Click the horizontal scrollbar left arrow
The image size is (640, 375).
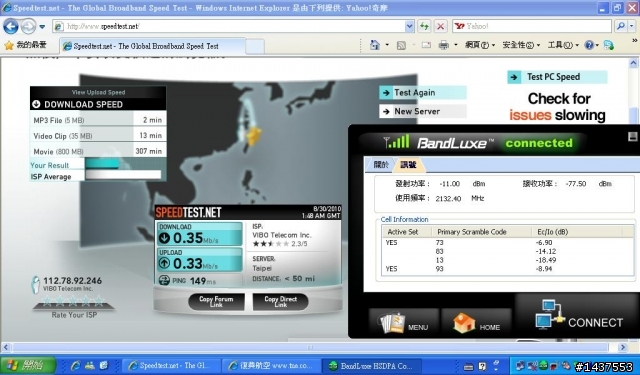6,347
